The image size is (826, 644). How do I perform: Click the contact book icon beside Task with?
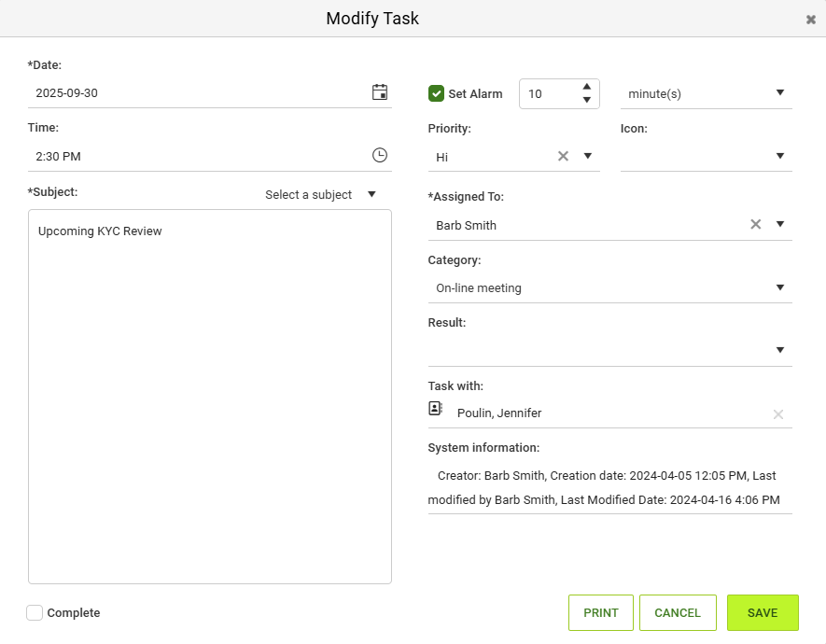[435, 409]
